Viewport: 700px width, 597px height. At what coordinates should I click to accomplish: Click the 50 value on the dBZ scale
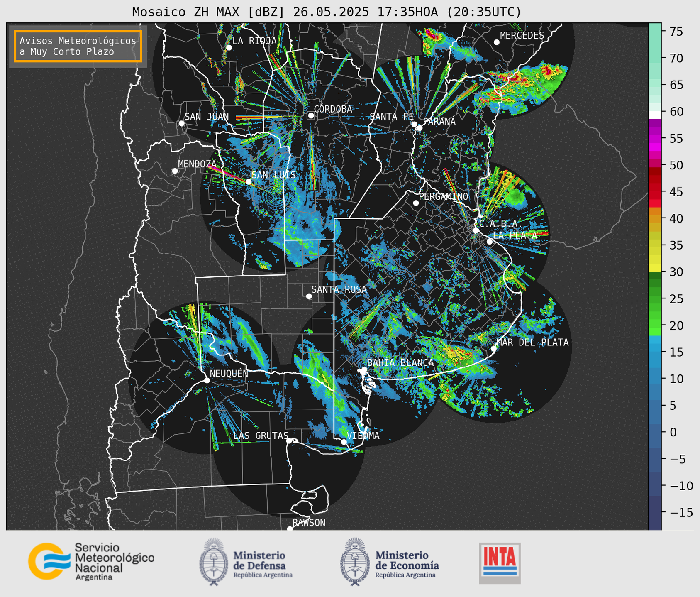(x=677, y=165)
